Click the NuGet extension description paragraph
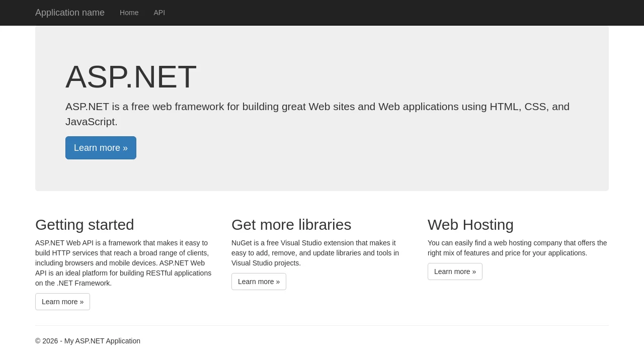 pyautogui.click(x=315, y=253)
